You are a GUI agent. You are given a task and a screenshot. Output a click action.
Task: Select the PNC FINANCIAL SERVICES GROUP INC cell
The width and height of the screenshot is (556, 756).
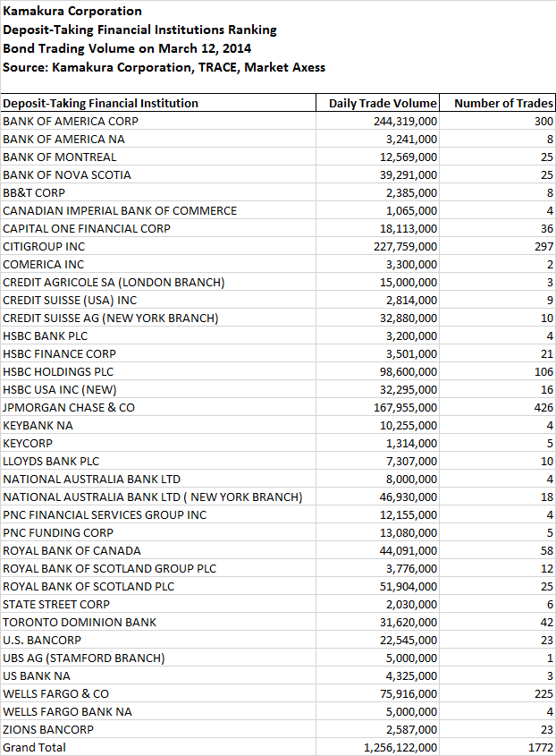click(x=158, y=514)
